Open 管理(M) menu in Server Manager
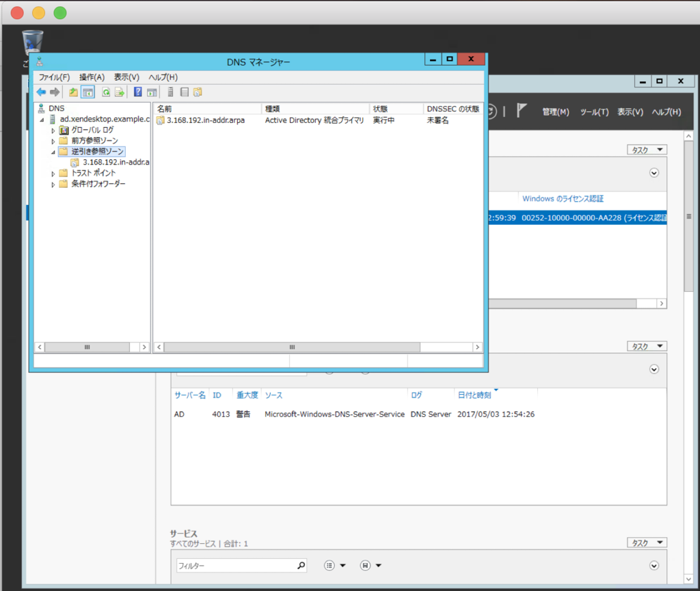Viewport: 700px width, 591px height. point(556,112)
